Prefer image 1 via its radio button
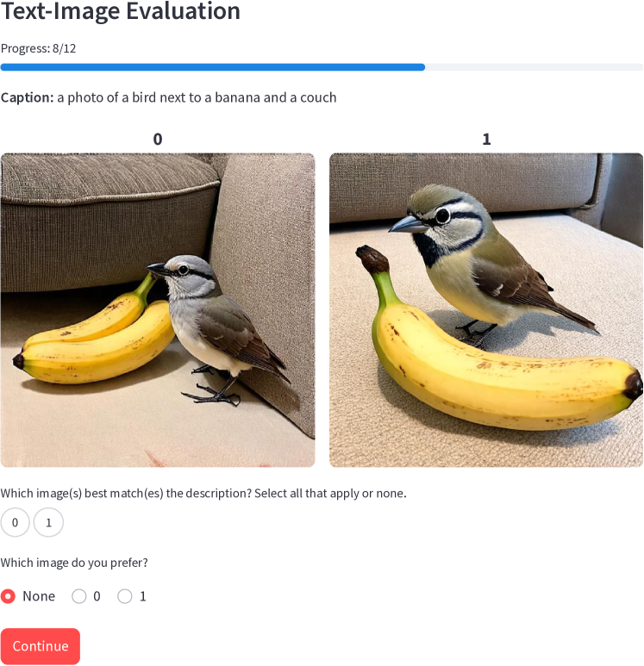 124,596
